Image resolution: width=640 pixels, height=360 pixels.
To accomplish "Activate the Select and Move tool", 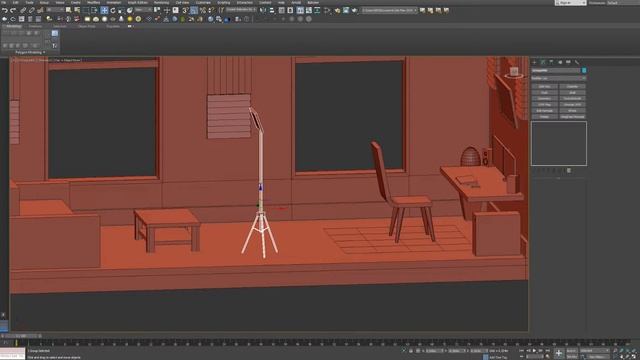I will (104, 10).
